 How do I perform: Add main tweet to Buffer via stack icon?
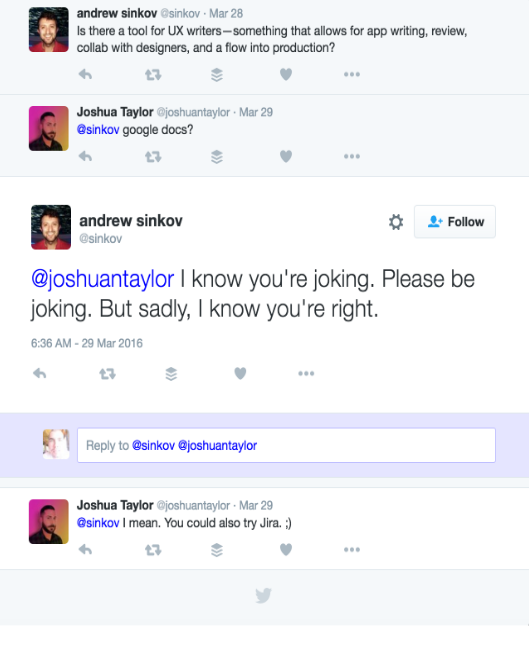click(x=171, y=374)
